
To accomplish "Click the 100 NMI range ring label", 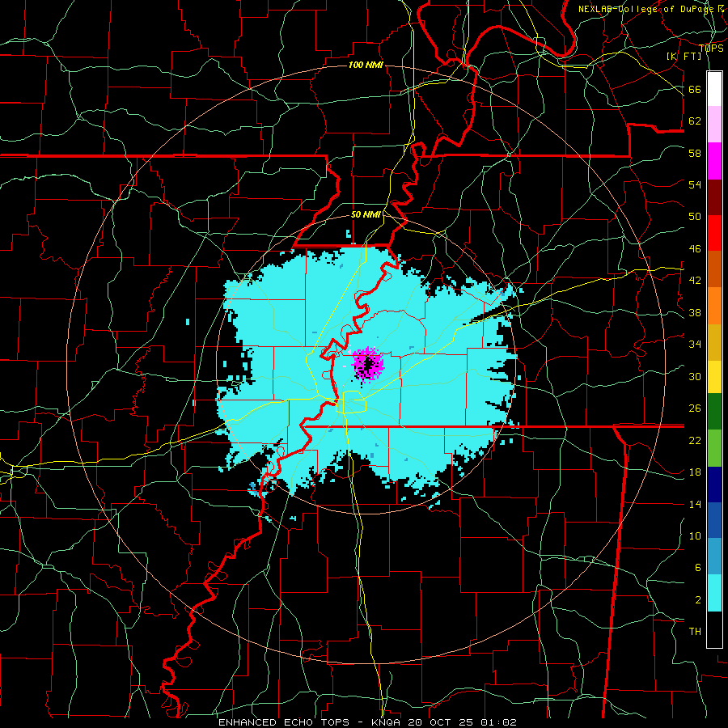I will [x=366, y=65].
